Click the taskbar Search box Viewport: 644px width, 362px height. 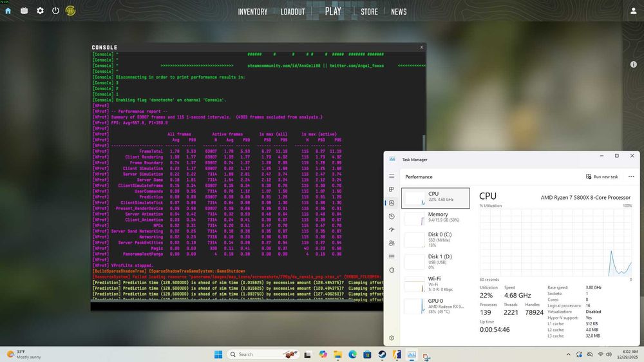tap(263, 354)
